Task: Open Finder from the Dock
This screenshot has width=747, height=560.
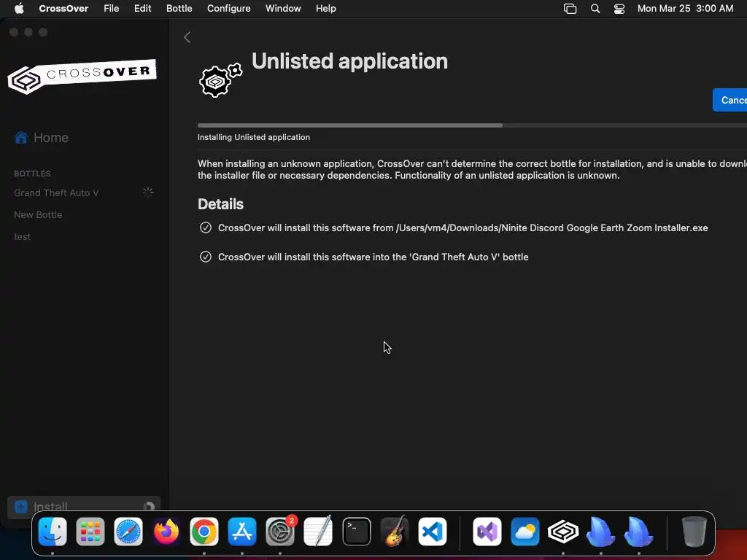Action: pyautogui.click(x=53, y=532)
